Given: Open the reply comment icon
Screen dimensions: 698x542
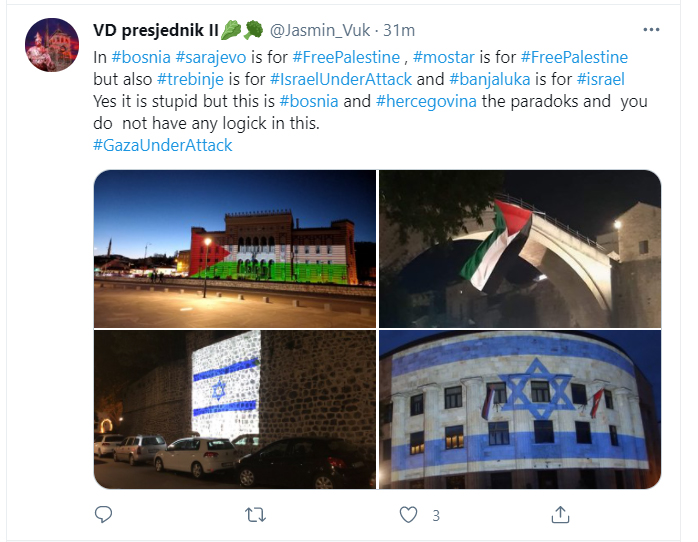Looking at the screenshot, I should (x=103, y=514).
